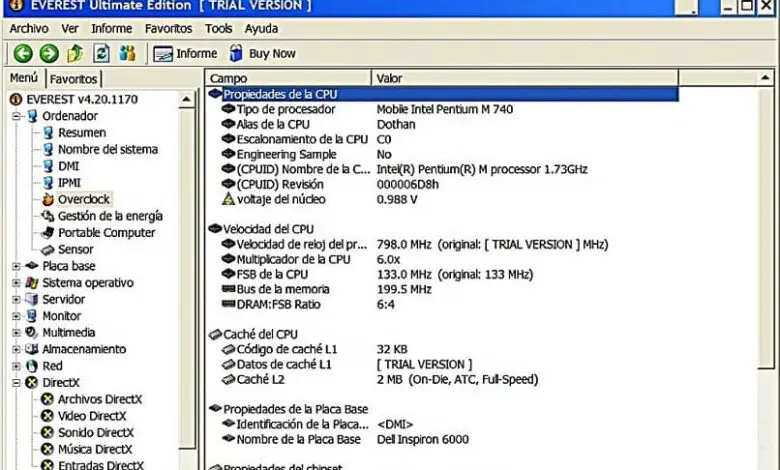Click the Portable Computer laptop icon
This screenshot has width=780, height=470.
(48, 233)
